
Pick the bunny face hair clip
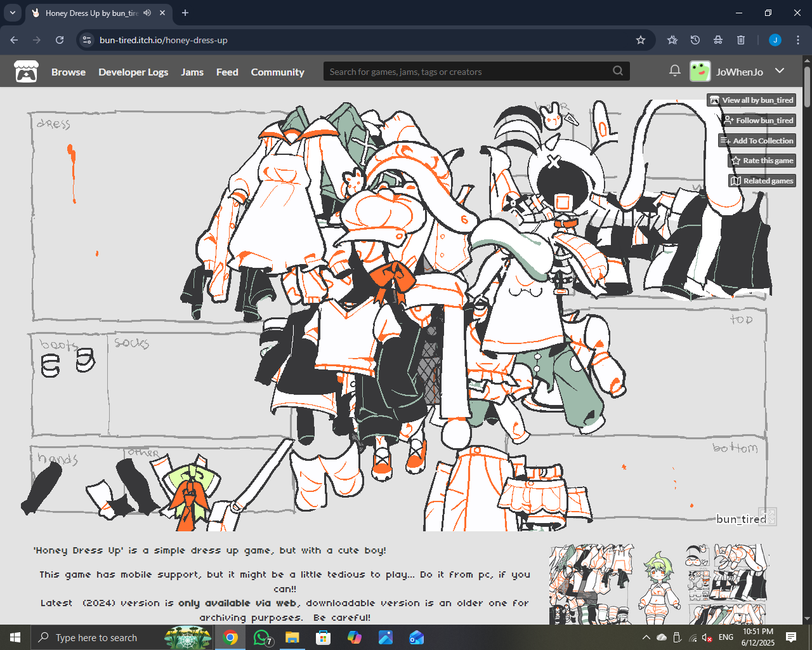click(552, 116)
